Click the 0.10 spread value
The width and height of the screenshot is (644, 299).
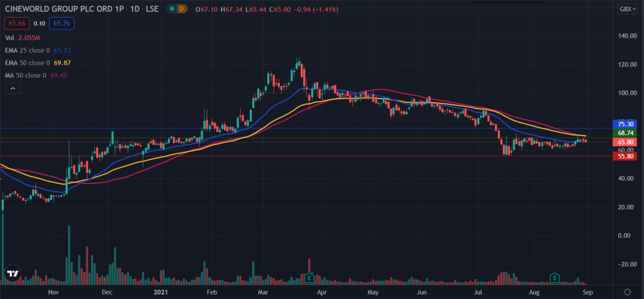pos(40,23)
